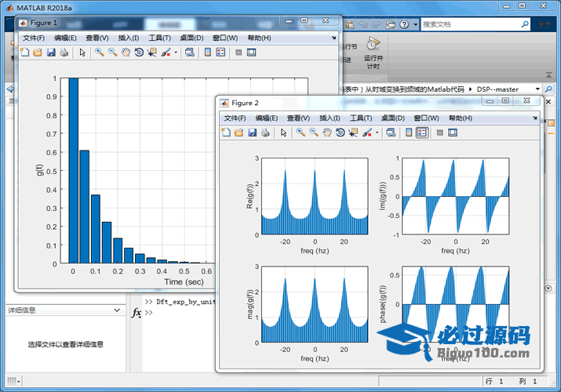Toggle the Legend button in Figure 2
Screen dimensions: 561x392
(x=422, y=132)
